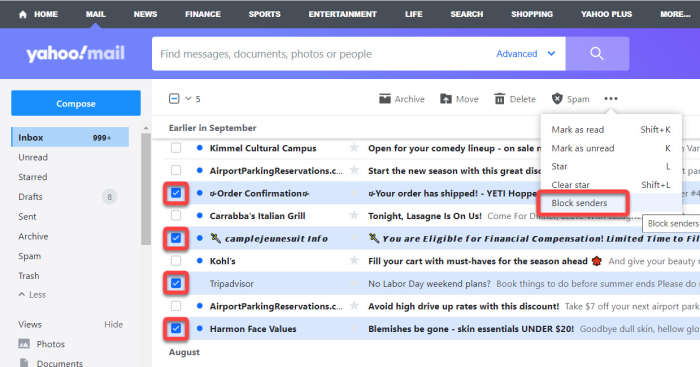Click the Yahoo Mail logo
This screenshot has height=367, width=700.
(75, 54)
